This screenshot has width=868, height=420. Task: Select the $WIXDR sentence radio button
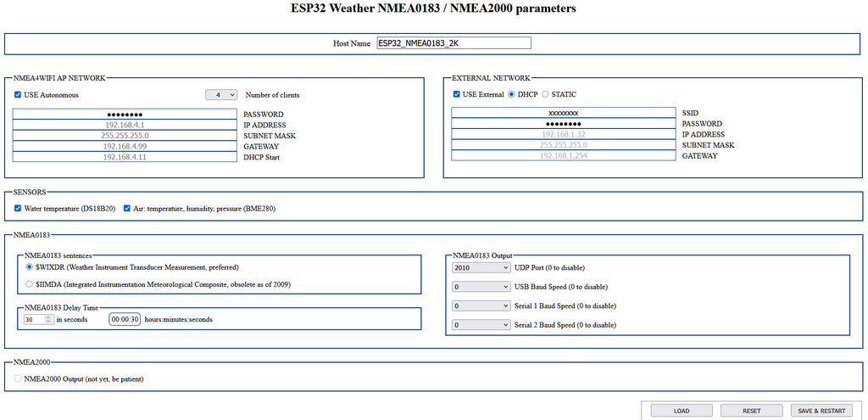[30, 267]
